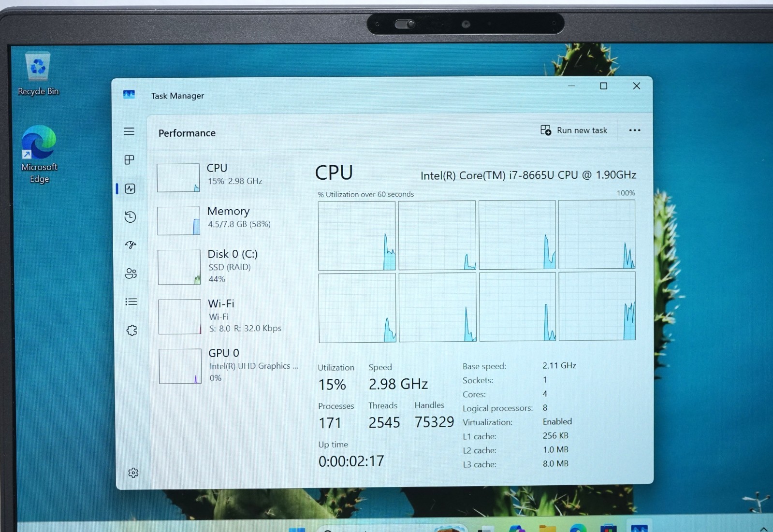This screenshot has height=532, width=773.
Task: Click the L3 cache 8.0 MB value
Action: pyautogui.click(x=555, y=463)
